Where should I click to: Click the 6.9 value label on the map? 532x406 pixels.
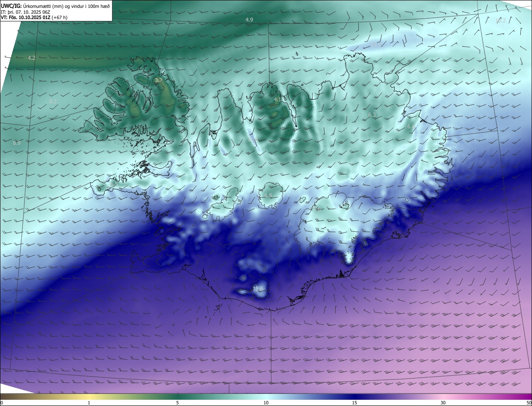17,143
